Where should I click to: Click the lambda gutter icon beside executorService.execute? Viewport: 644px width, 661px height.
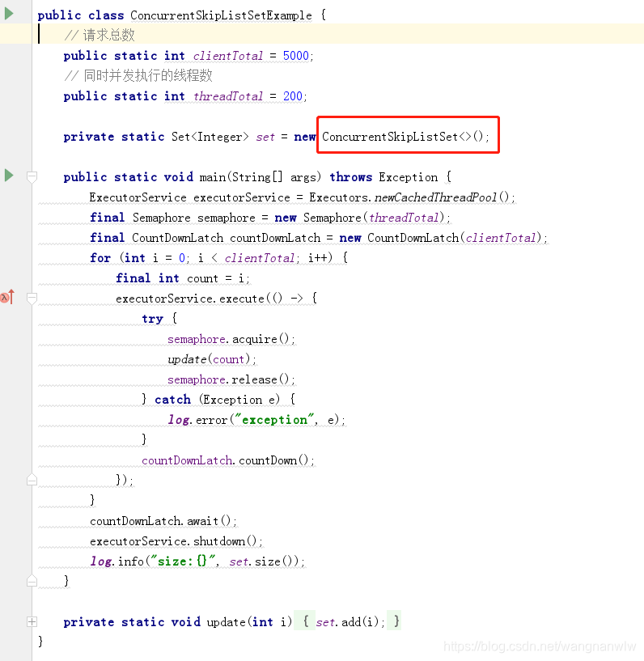[7, 297]
